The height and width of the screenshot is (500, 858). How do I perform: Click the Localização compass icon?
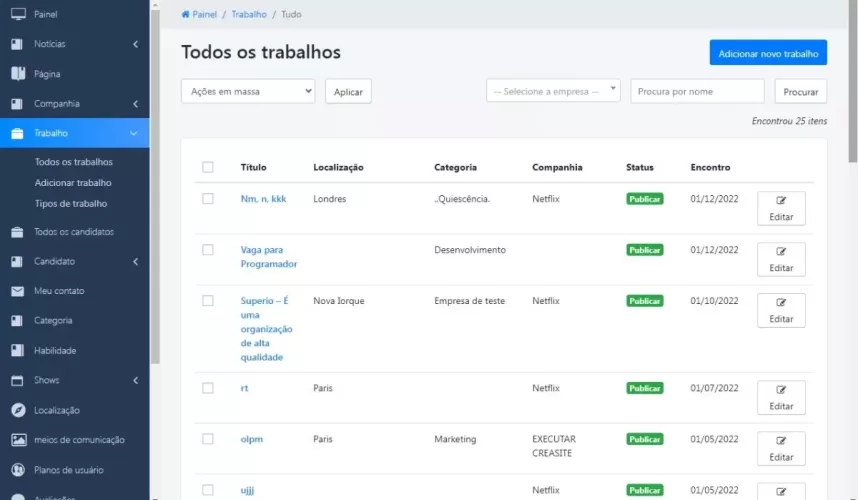click(x=17, y=410)
